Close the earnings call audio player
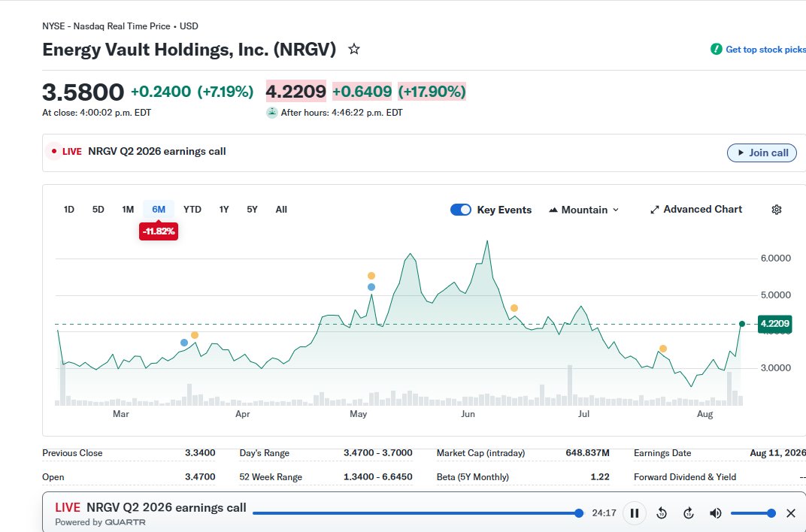This screenshot has width=806, height=532. point(791,513)
